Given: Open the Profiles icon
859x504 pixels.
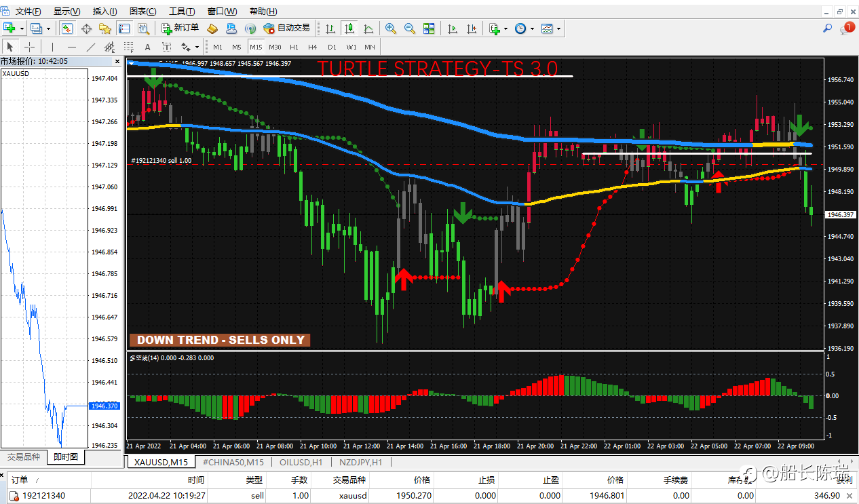Looking at the screenshot, I should click(35, 28).
